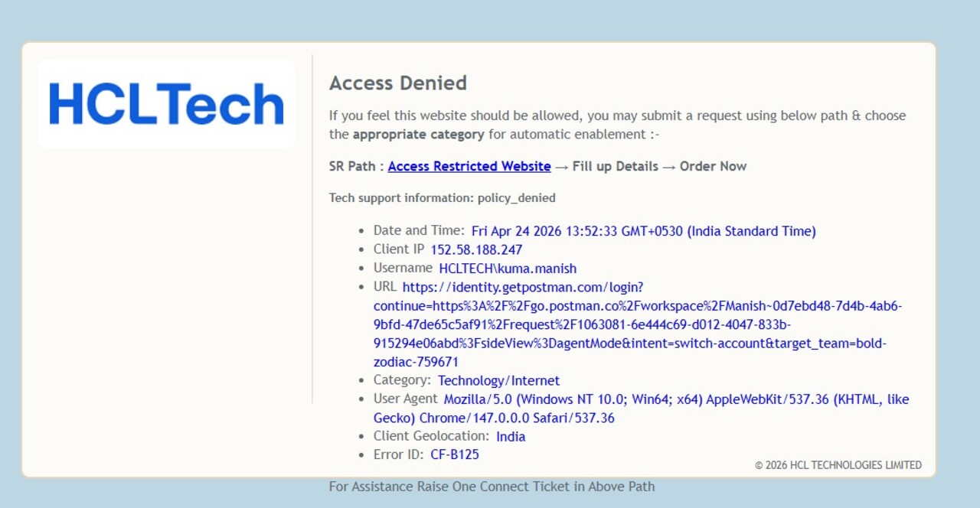This screenshot has width=980, height=508.
Task: Click the Mozilla/5.0 user agent string
Action: [x=642, y=409]
